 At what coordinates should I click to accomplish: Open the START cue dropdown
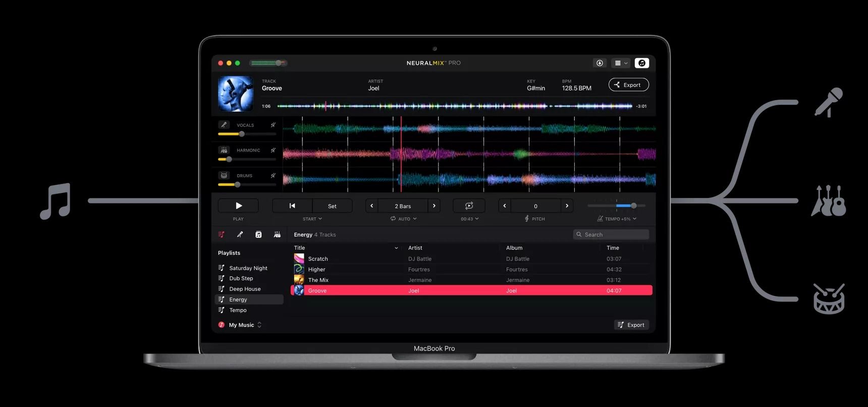pyautogui.click(x=312, y=219)
